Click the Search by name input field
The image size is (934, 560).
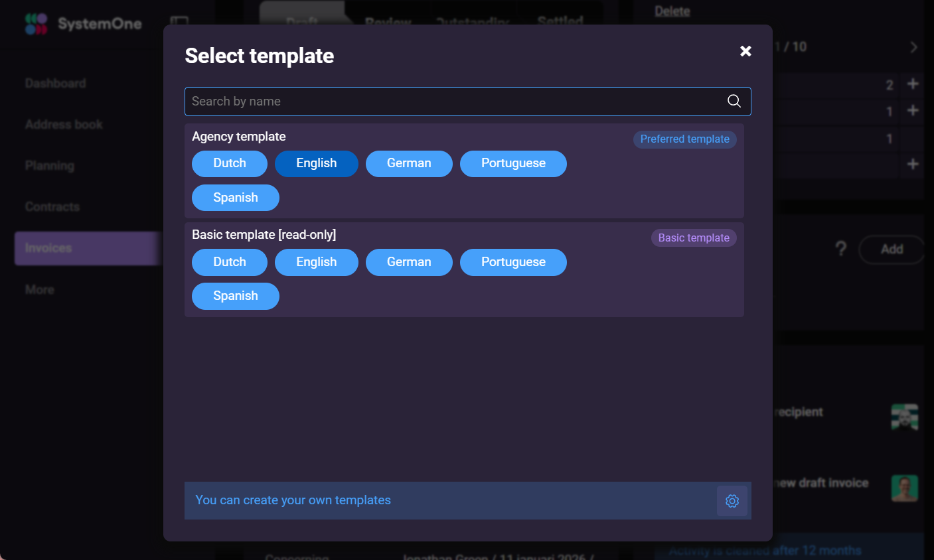398,101
